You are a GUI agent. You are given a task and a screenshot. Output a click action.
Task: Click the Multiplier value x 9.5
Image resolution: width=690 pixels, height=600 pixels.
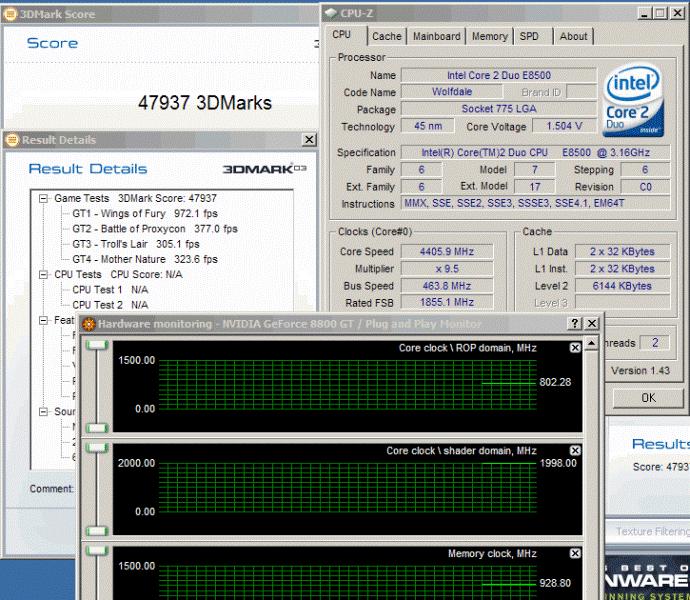click(x=447, y=269)
